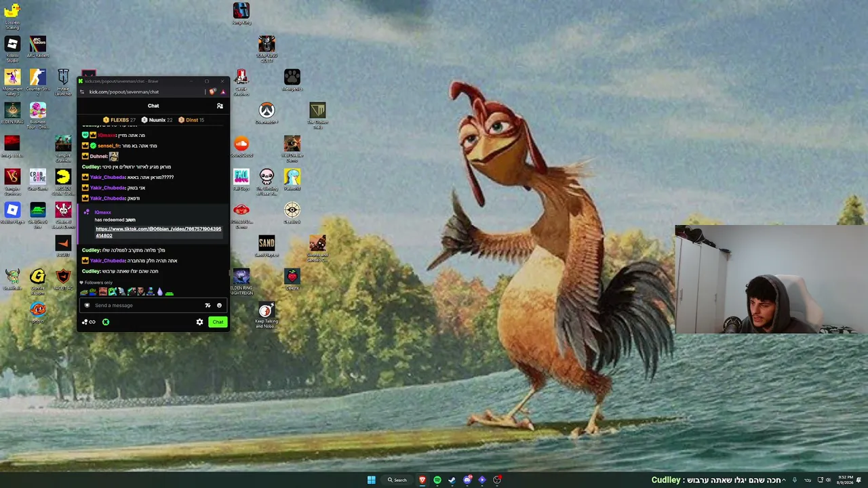Viewport: 868px width, 488px height.
Task: Open the FACEIT desktop shortcut
Action: pyautogui.click(x=63, y=247)
